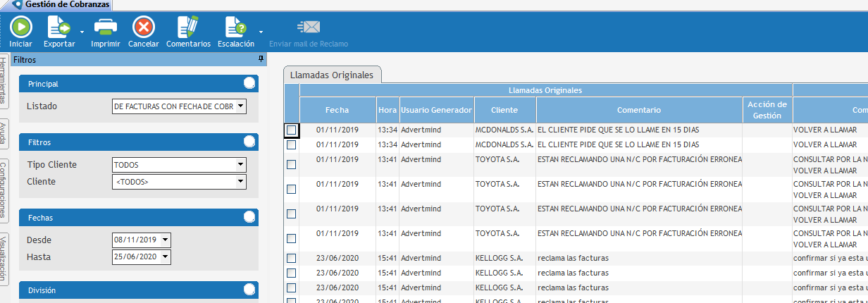Image resolution: width=868 pixels, height=303 pixels.
Task: Open the Cliente combo box
Action: [x=240, y=182]
